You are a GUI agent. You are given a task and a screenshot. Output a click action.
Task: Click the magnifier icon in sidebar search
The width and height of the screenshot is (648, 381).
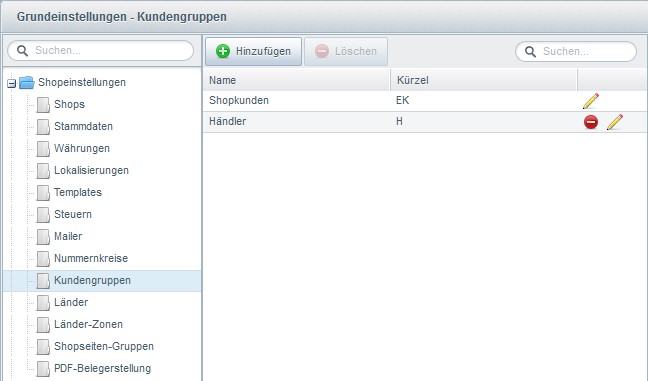tap(22, 51)
